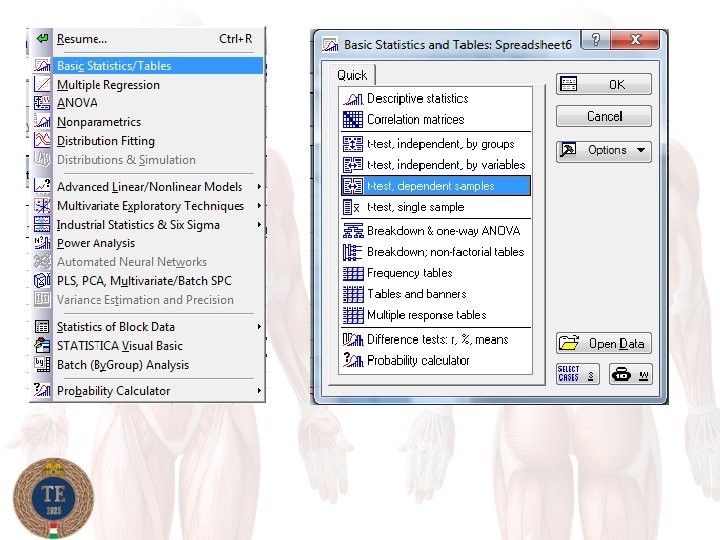
Task: Click the t-test single sample icon
Action: (351, 207)
